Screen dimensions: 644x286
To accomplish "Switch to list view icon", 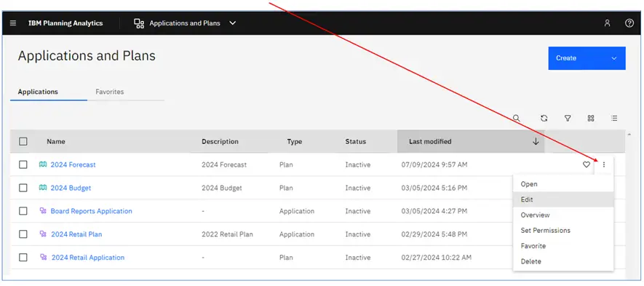I will 614,119.
